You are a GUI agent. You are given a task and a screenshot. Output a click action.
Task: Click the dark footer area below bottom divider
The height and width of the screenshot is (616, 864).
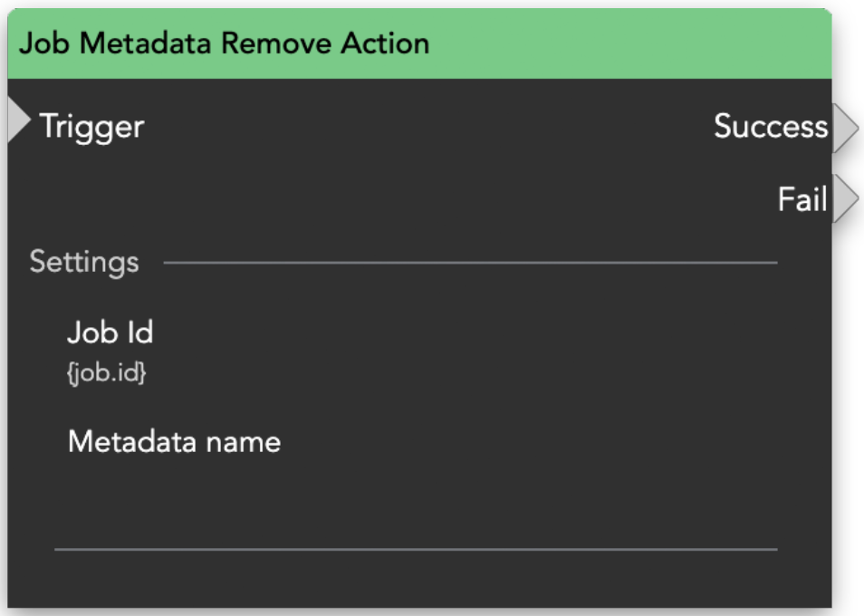417,580
